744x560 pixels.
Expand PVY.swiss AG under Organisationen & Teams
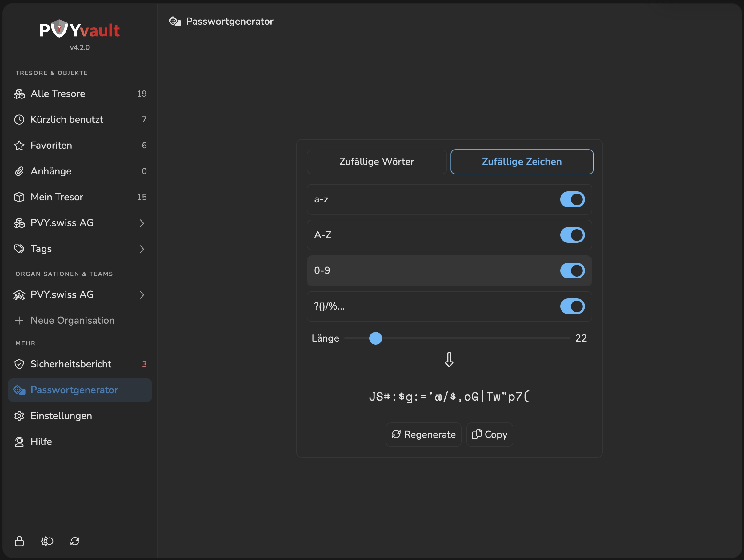tap(142, 295)
